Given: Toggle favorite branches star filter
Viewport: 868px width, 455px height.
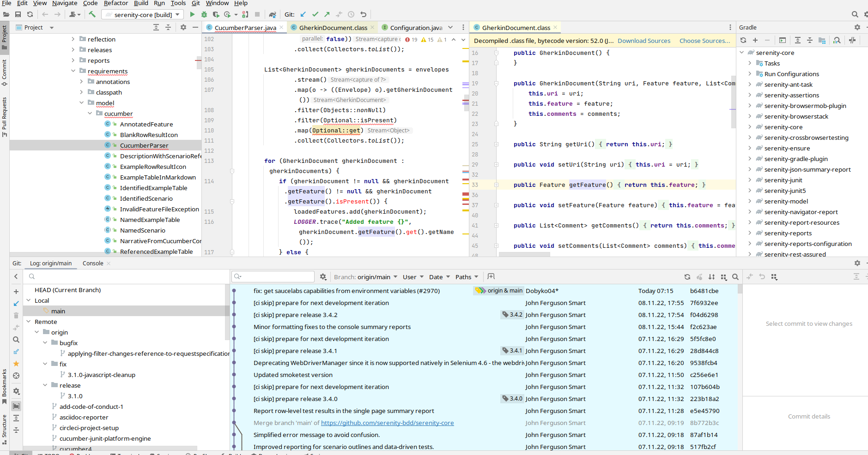Looking at the screenshot, I should (16, 364).
